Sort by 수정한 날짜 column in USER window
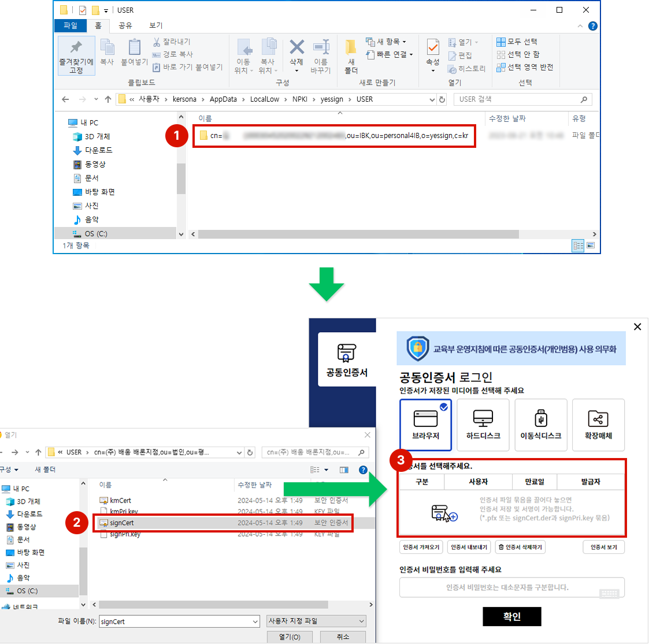Screen dimensions: 649x644 [x=507, y=119]
